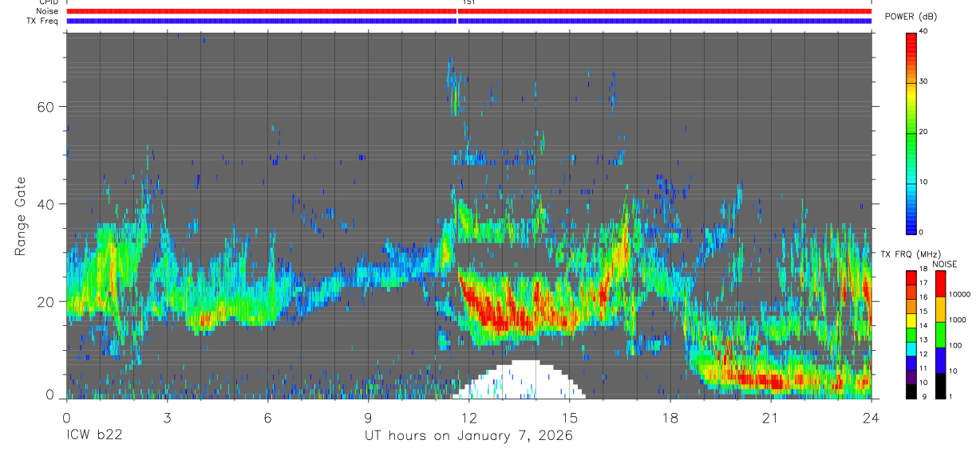Viewport: 980px width, 452px height.
Task: Click x-axis tick label '12'
Action: pyautogui.click(x=469, y=418)
